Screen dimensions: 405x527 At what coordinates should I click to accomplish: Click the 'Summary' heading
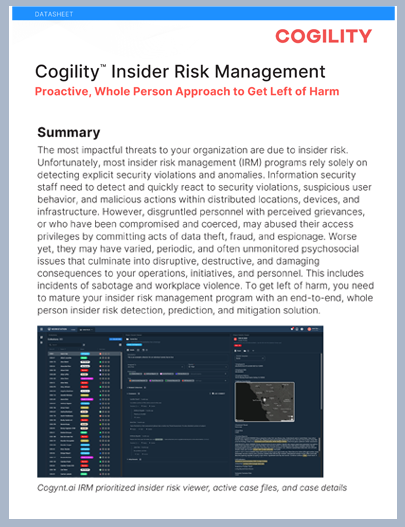pos(69,132)
